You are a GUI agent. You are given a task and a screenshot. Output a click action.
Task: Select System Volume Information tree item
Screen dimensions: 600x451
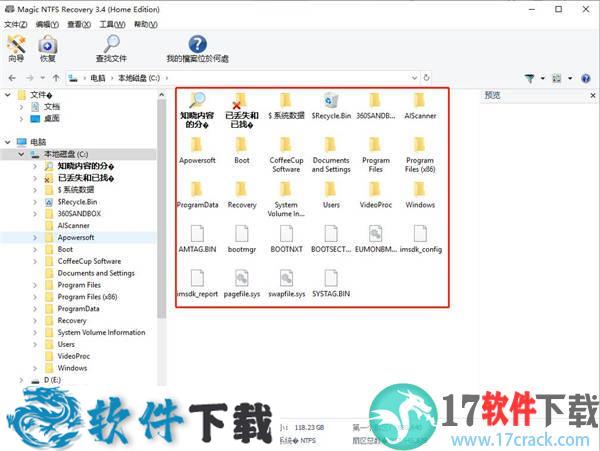coord(100,333)
